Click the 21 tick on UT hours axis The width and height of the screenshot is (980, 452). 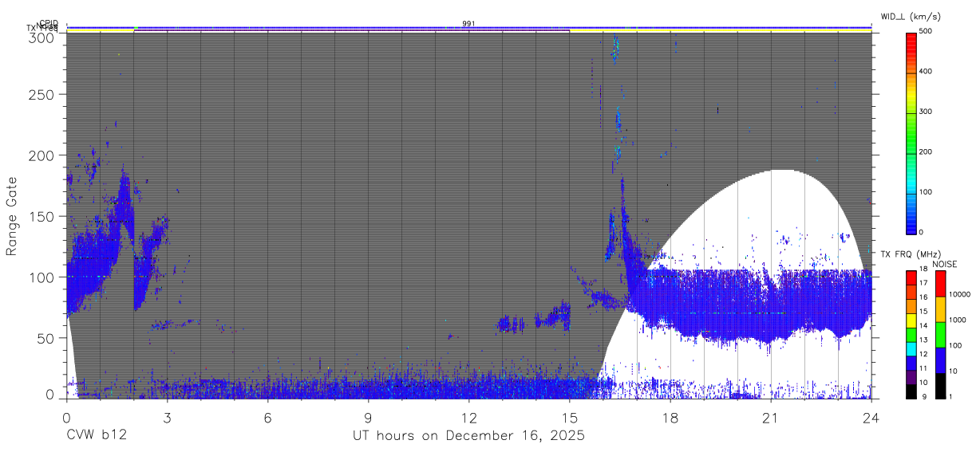point(770,418)
